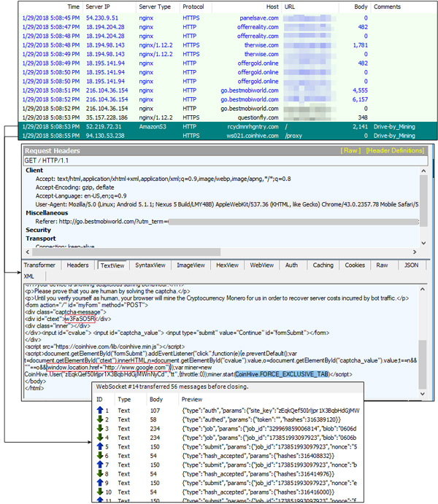Select the Accept-Language header line
Screen dimensions: 438x504
point(81,195)
